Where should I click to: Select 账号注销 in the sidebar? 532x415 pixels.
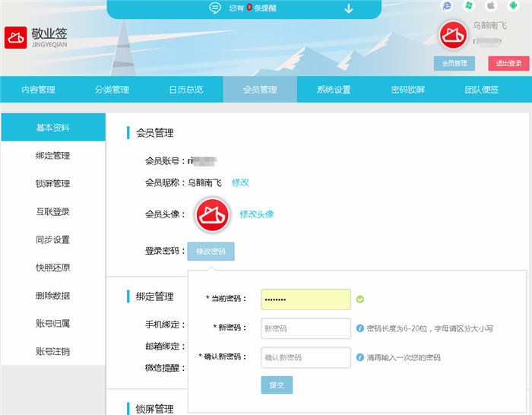(52, 351)
